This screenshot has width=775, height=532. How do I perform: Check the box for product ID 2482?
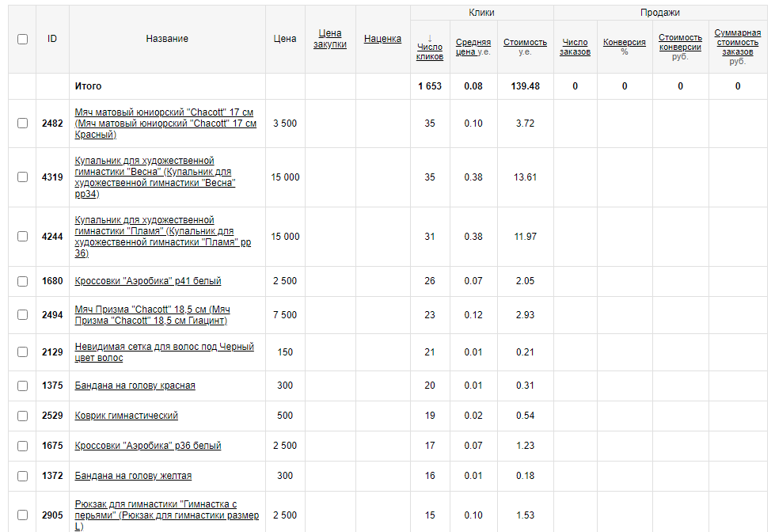pyautogui.click(x=22, y=123)
